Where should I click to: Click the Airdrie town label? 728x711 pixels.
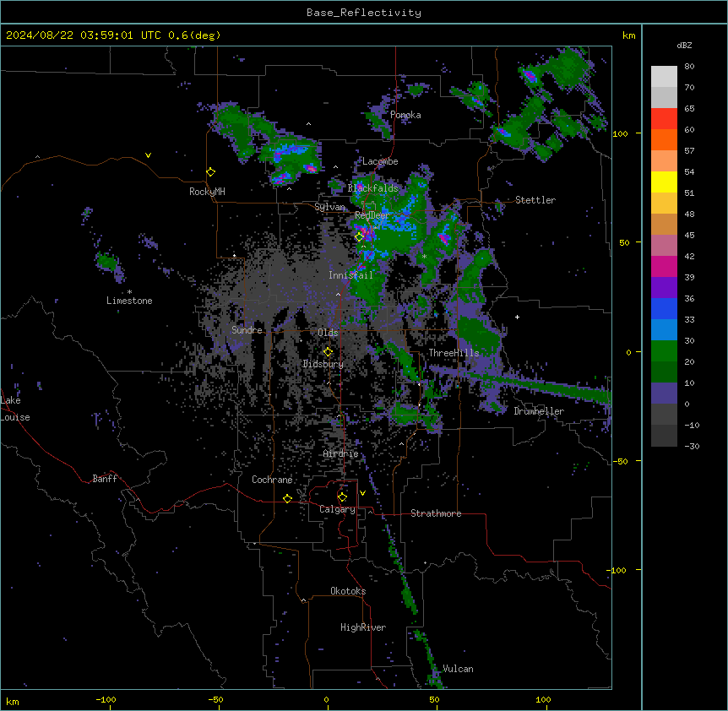point(341,453)
